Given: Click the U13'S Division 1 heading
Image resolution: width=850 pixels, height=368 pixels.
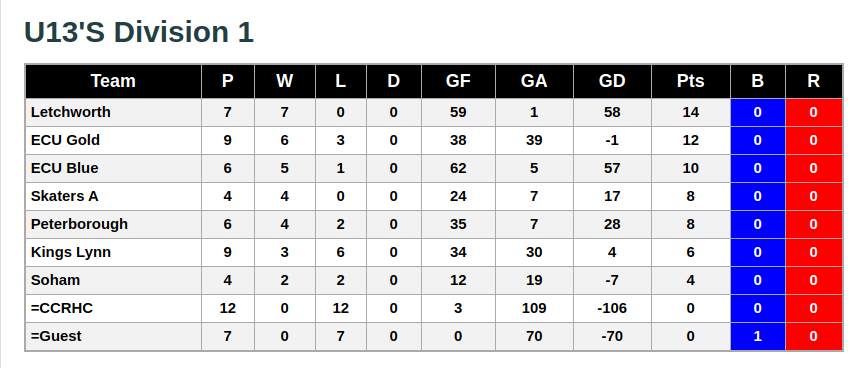Looking at the screenshot, I should coord(139,32).
